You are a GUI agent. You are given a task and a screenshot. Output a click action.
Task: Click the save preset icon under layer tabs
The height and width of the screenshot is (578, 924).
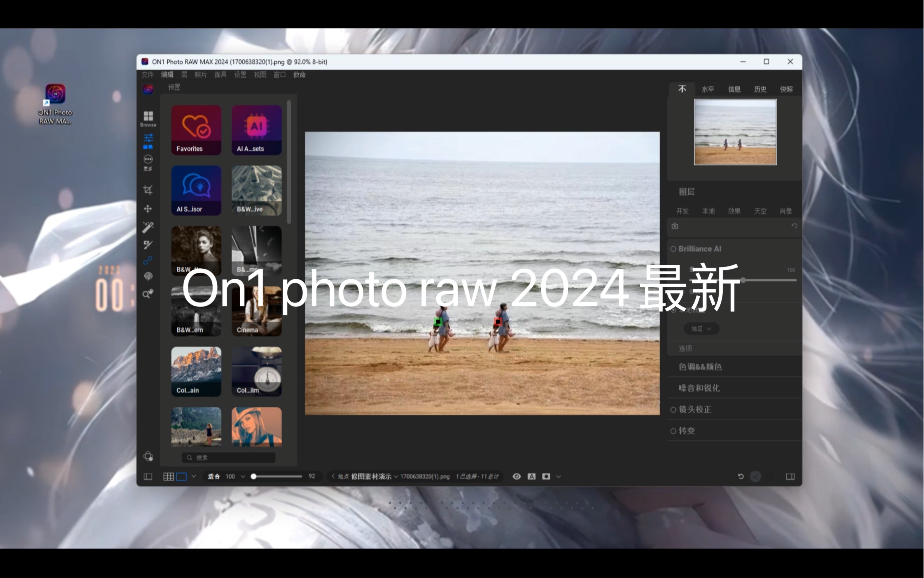(x=675, y=226)
